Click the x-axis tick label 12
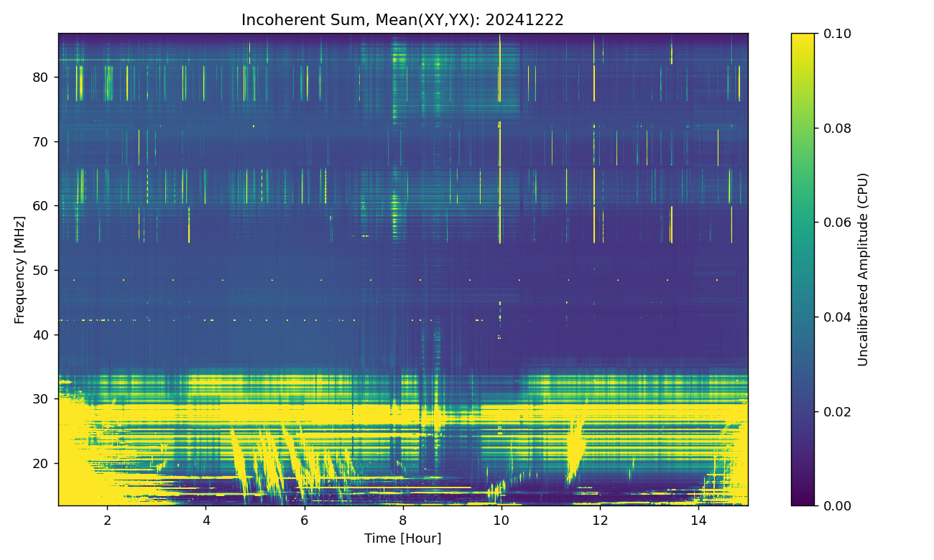 [599, 520]
